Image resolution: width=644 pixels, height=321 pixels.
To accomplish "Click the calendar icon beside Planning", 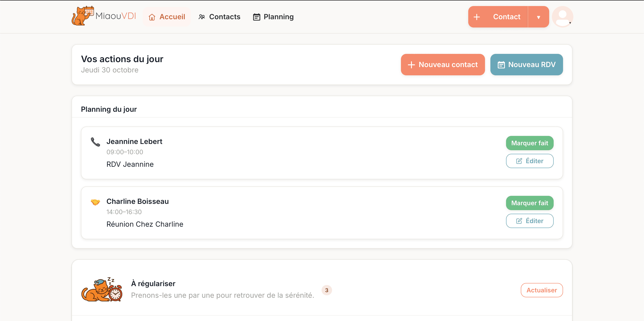I will [256, 17].
